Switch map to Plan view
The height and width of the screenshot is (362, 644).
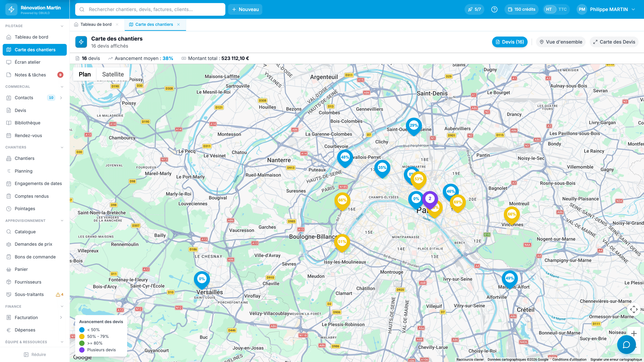85,74
